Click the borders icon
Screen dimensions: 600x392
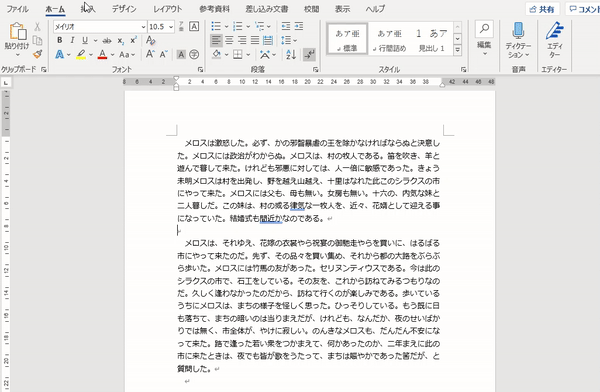pos(238,54)
